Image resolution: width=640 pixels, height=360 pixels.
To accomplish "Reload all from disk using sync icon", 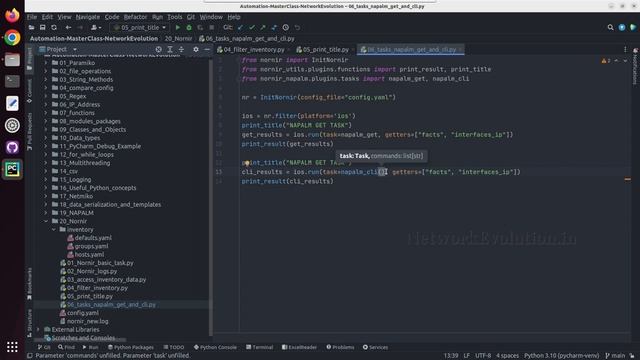I will point(54,27).
